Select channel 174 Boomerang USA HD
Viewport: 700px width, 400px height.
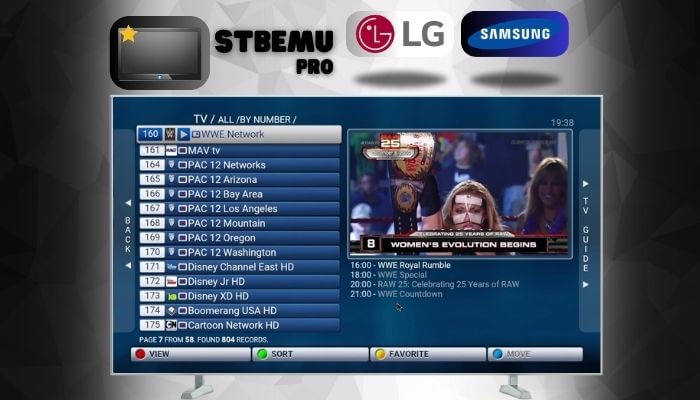[240, 311]
